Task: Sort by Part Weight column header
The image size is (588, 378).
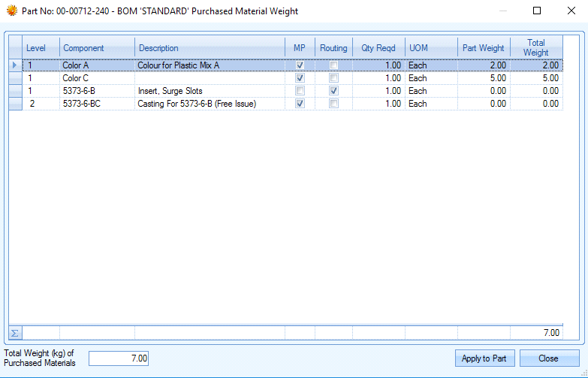Action: (x=483, y=48)
